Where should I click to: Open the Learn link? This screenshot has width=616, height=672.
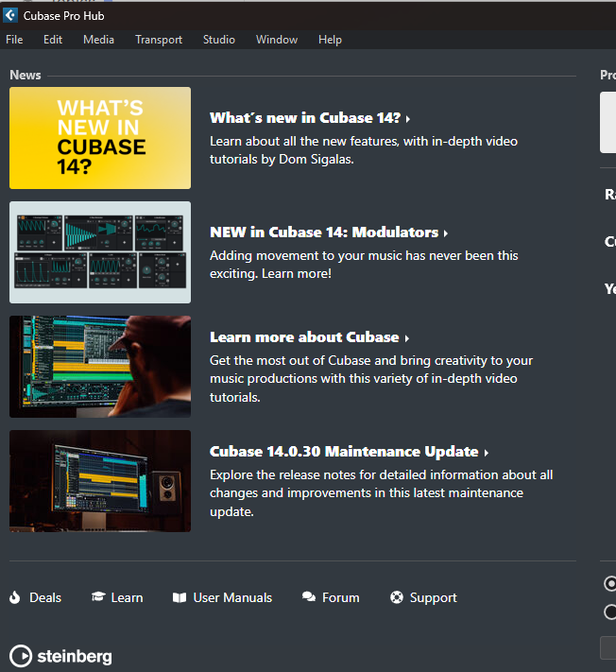click(x=127, y=598)
